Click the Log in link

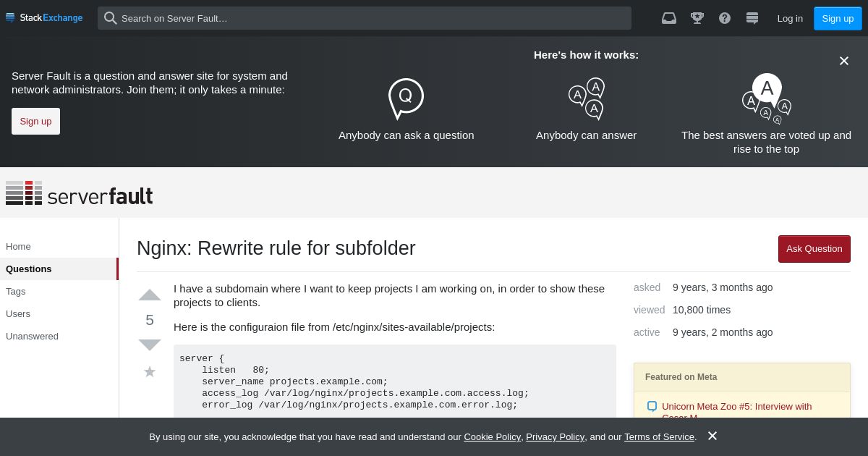[x=790, y=18]
